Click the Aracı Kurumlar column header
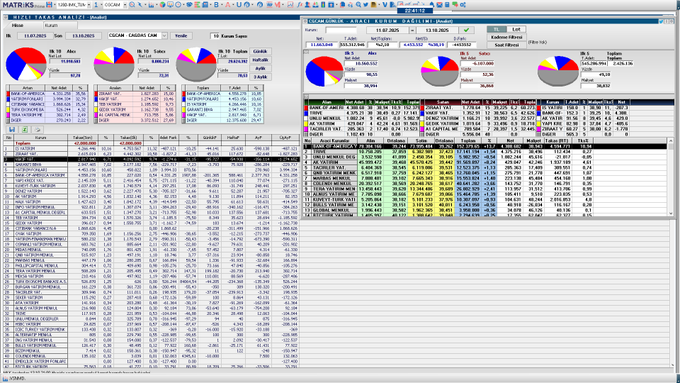680x383 pixels. click(x=334, y=141)
